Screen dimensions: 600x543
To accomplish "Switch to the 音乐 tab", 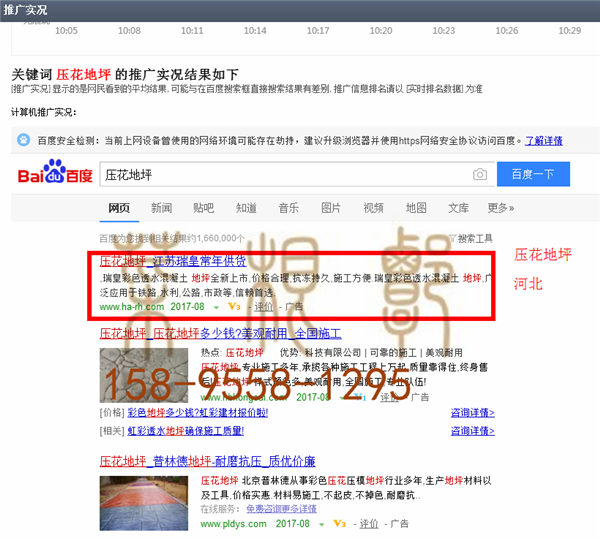I will click(x=289, y=208).
